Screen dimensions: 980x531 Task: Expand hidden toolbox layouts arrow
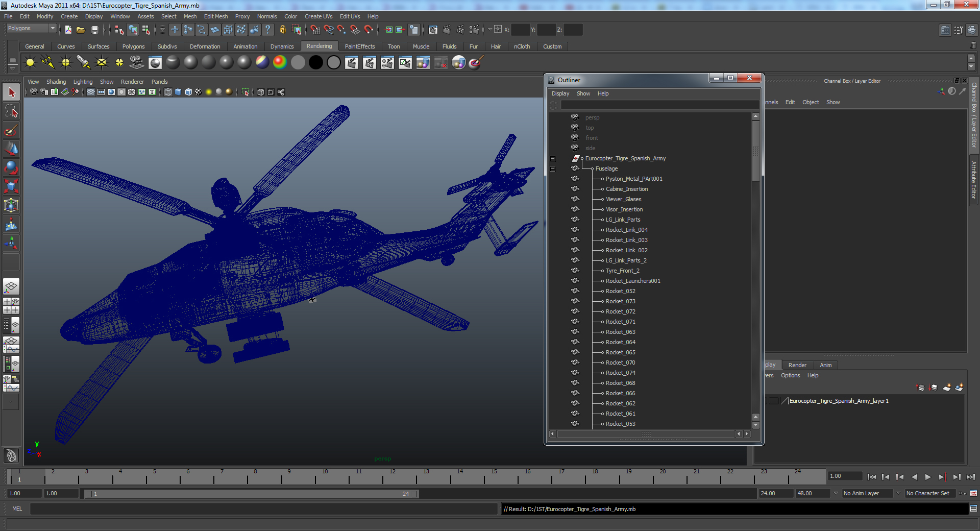10,401
